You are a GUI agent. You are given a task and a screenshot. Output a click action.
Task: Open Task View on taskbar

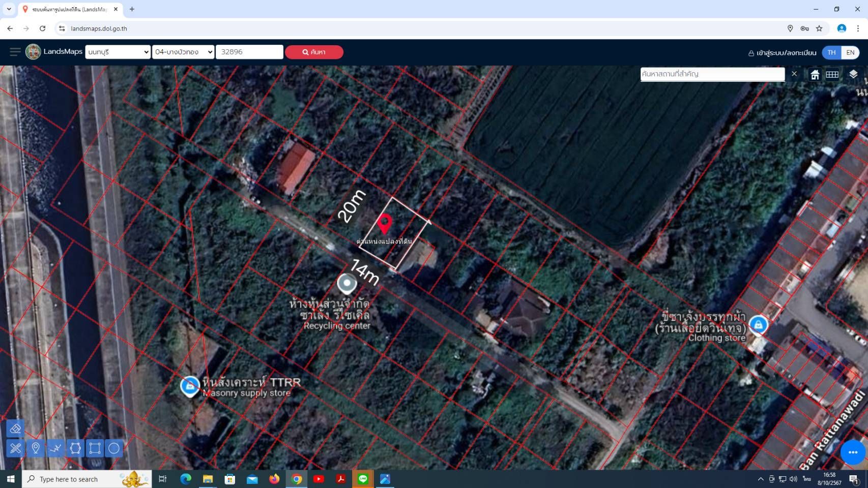point(163,479)
